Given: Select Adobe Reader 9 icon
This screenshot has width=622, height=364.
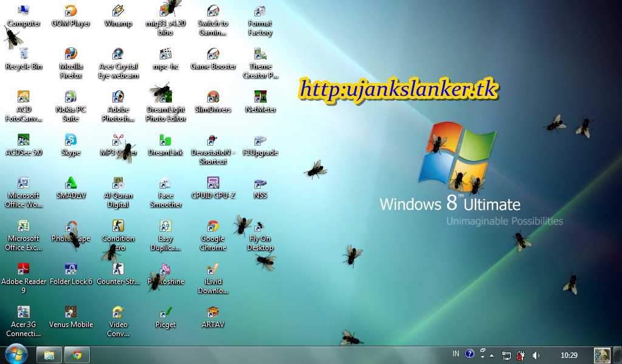Looking at the screenshot, I should pyautogui.click(x=24, y=278).
